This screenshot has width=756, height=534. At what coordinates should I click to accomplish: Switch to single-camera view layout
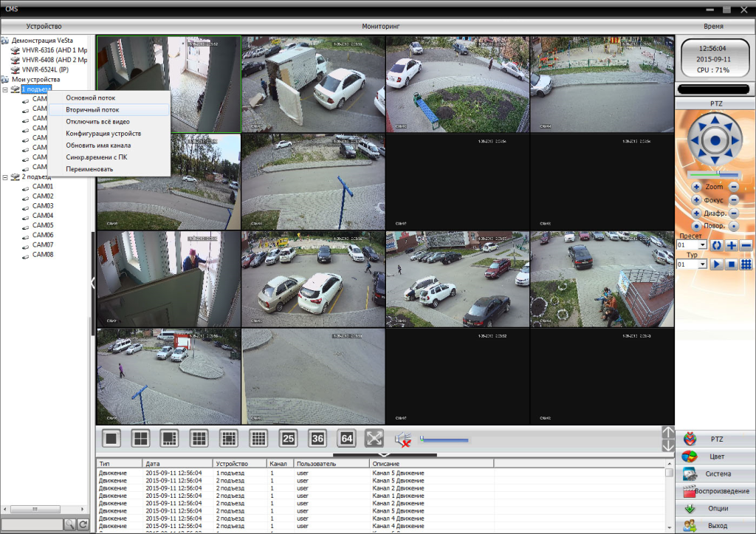tap(111, 438)
